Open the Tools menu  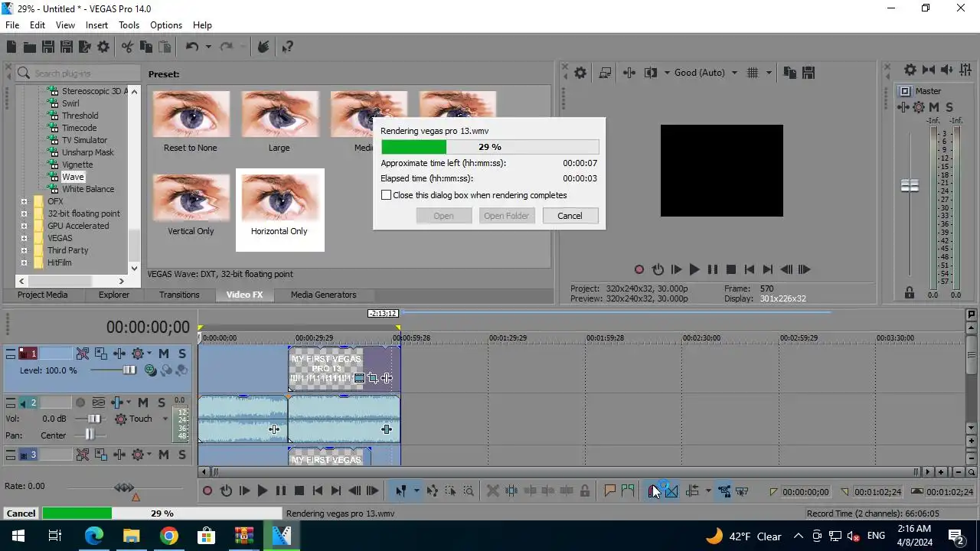point(129,25)
